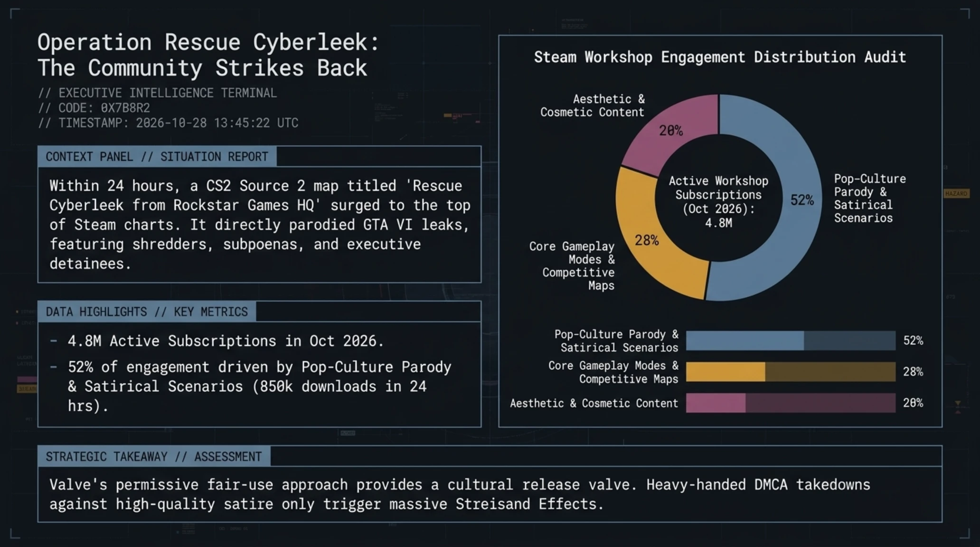Click the 'Core Gameplay Modes & Competitive Maps' bar label
The image size is (980, 547).
[613, 372]
